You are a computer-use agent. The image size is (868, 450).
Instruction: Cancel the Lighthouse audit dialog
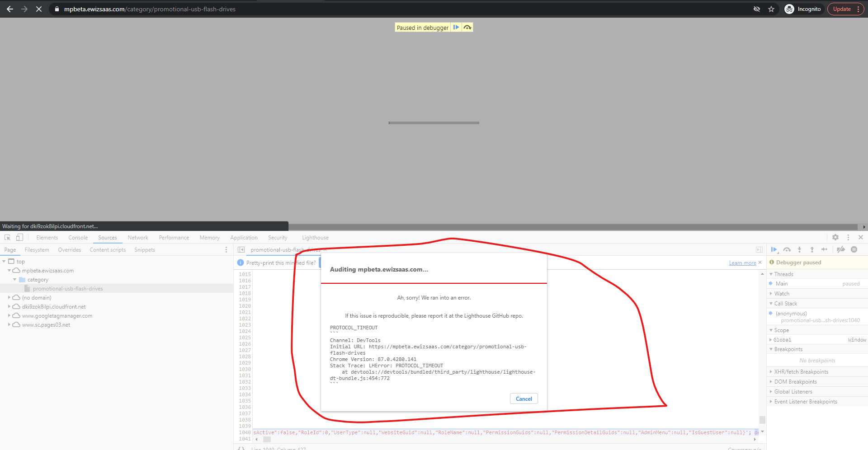point(524,398)
